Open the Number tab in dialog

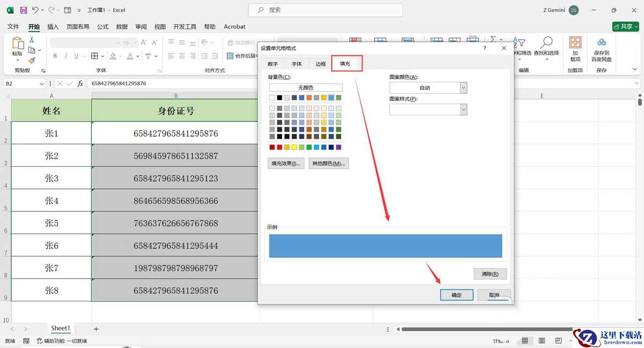273,64
